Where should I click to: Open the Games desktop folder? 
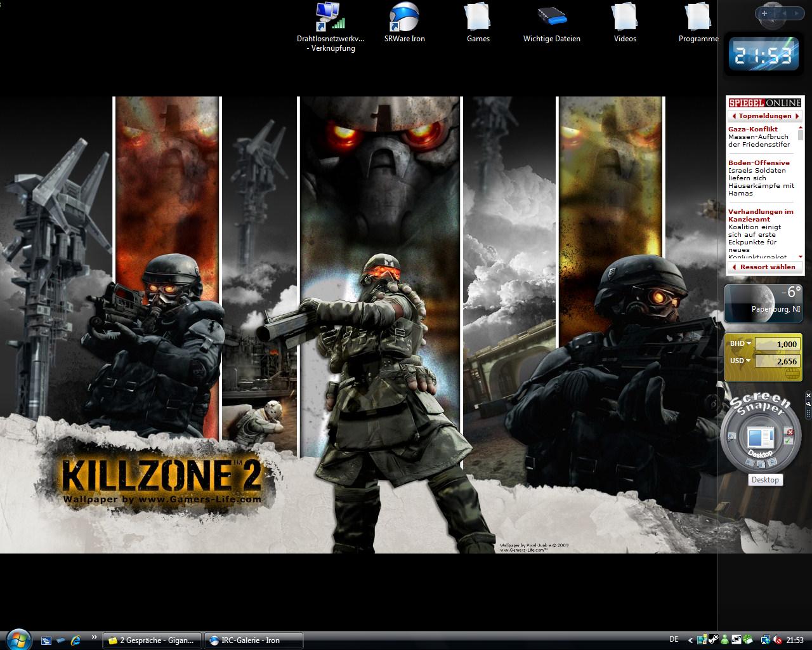478,22
